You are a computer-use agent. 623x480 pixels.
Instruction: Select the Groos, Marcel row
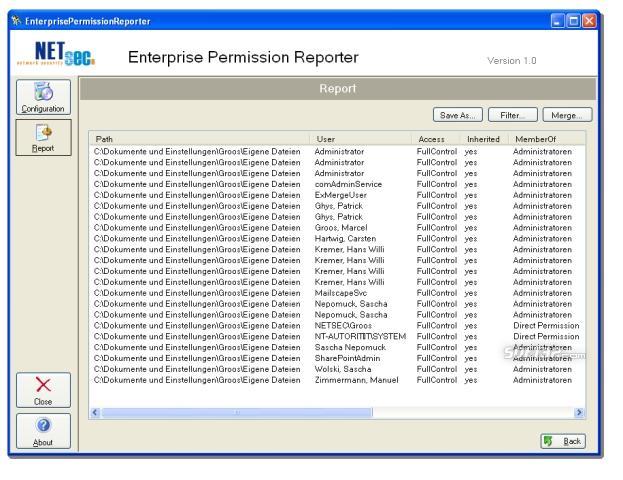click(337, 228)
